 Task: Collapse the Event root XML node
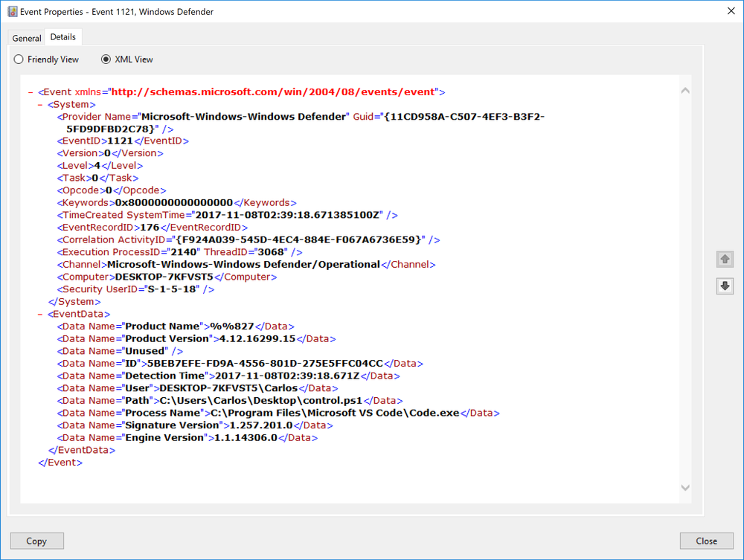pyautogui.click(x=31, y=92)
